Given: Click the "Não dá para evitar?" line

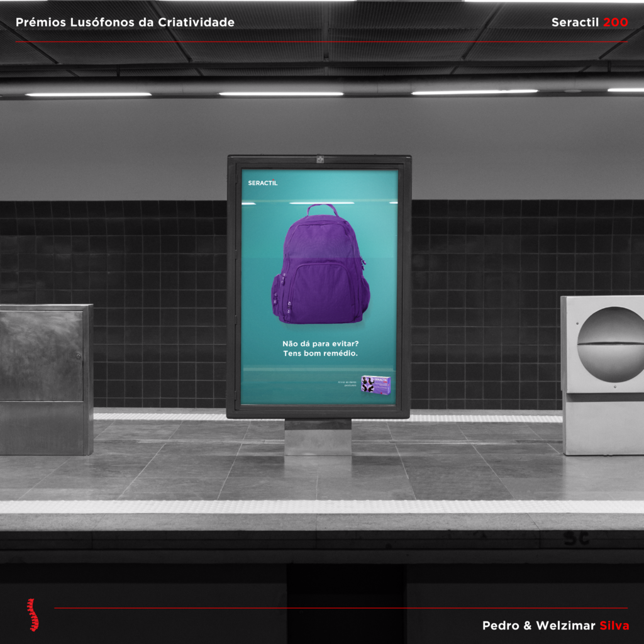Looking at the screenshot, I should pyautogui.click(x=321, y=344).
